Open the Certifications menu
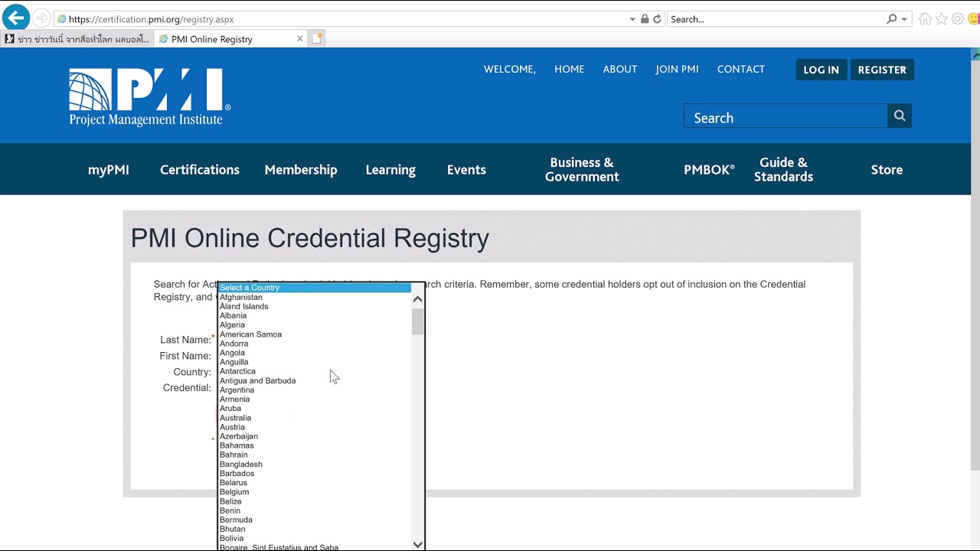This screenshot has width=980, height=551. point(200,170)
